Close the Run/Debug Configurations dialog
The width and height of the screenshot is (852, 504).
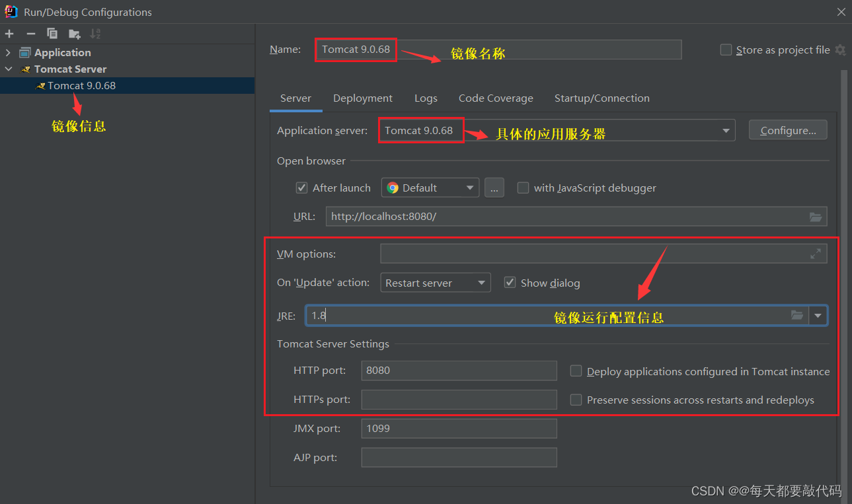(x=841, y=12)
